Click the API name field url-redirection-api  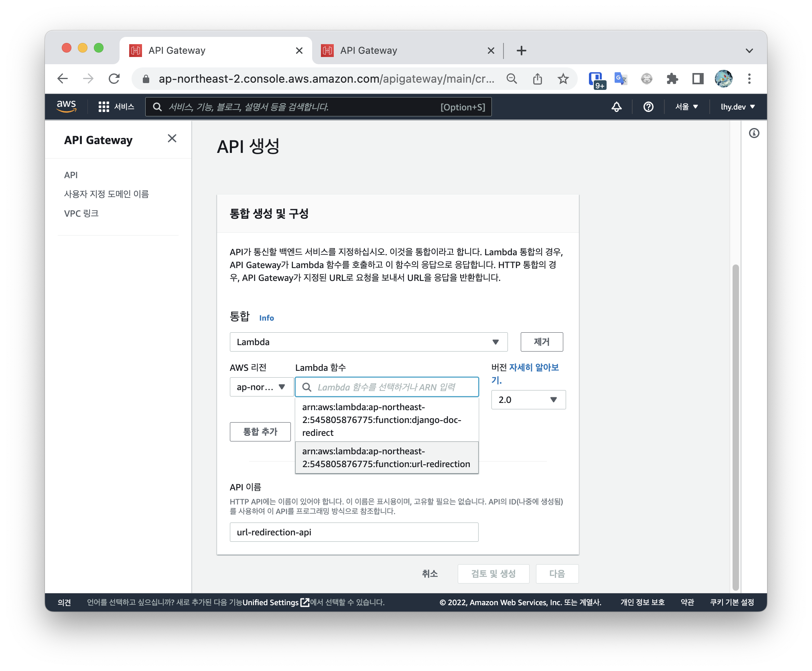[x=354, y=532]
